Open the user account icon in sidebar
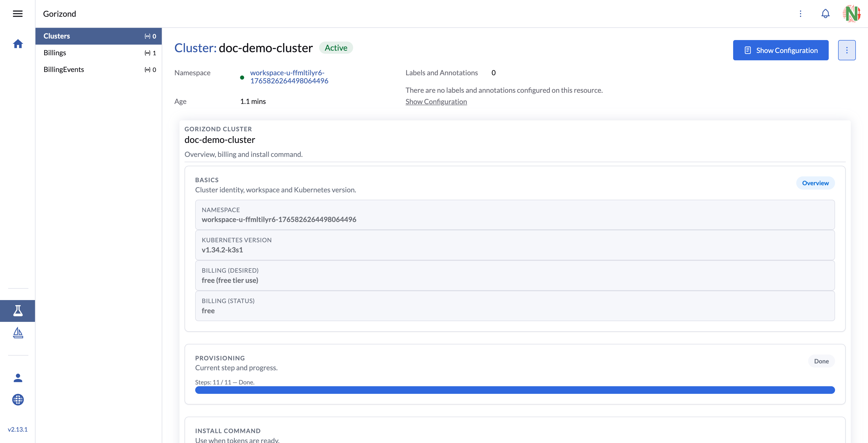The height and width of the screenshot is (443, 868). pyautogui.click(x=18, y=378)
